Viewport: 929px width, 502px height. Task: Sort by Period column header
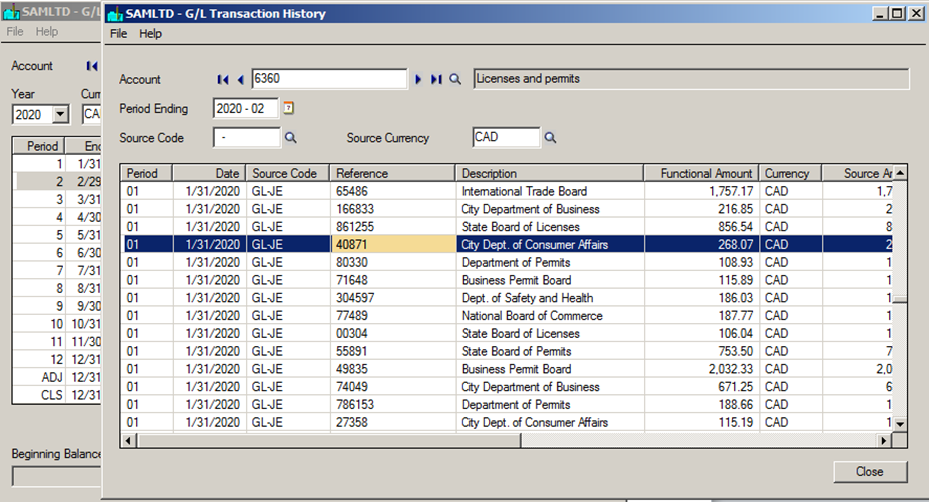146,173
